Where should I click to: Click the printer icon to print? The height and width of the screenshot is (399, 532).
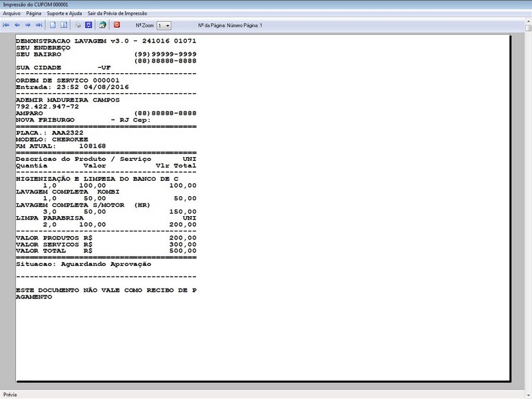[78, 25]
